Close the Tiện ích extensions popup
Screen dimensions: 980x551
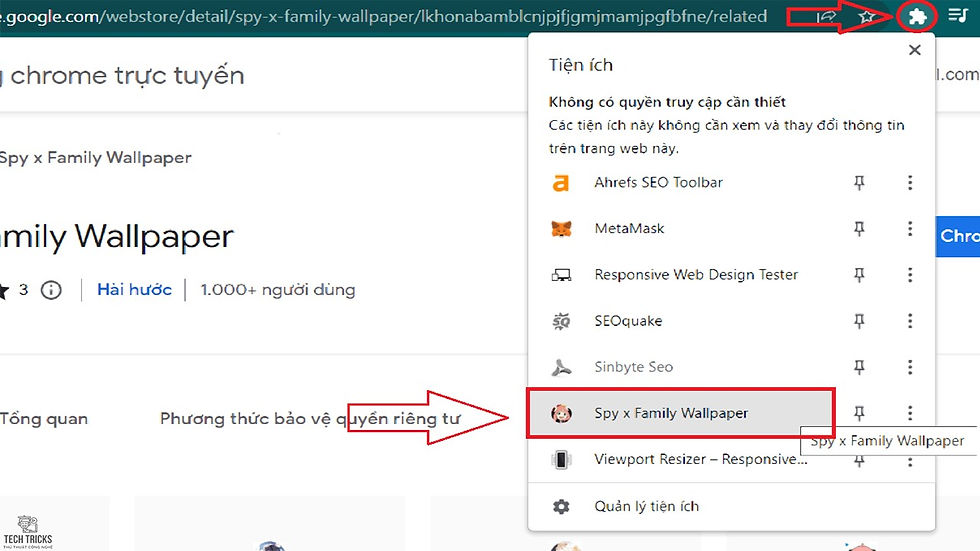click(914, 50)
